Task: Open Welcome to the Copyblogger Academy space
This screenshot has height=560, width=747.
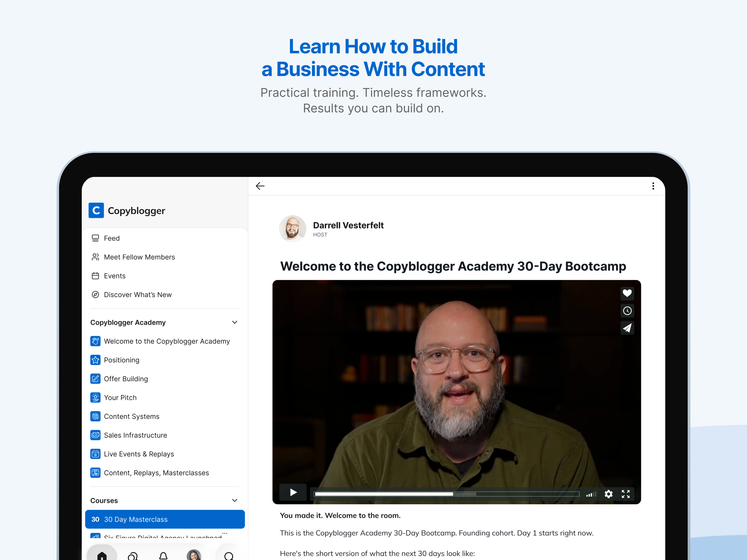Action: 165,341
